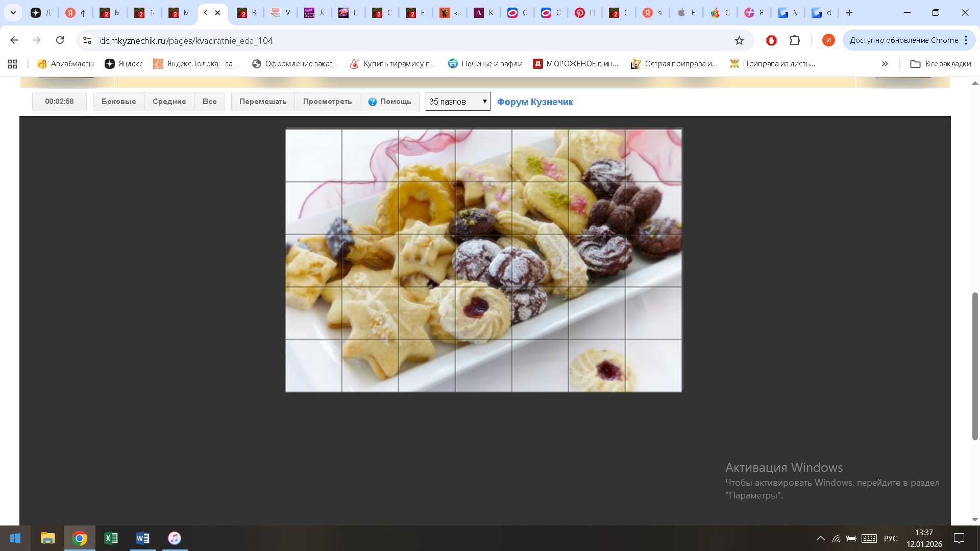The width and height of the screenshot is (980, 551).
Task: Show all pieces with Все button
Action: [209, 102]
